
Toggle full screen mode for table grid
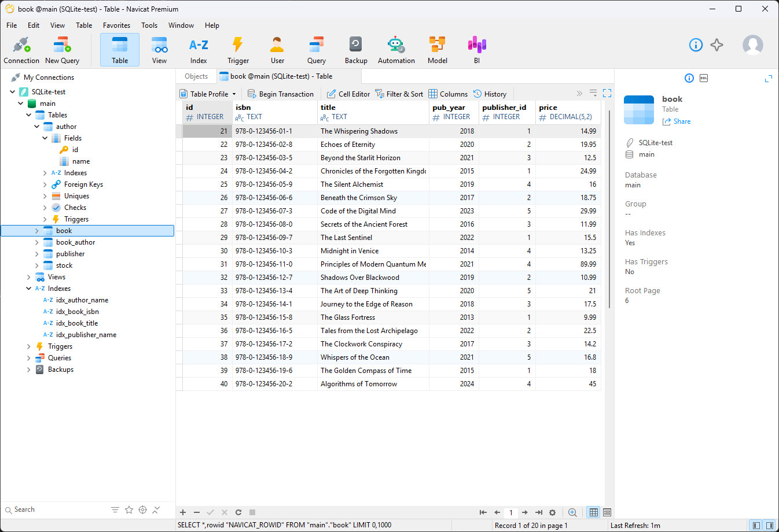[x=607, y=93]
